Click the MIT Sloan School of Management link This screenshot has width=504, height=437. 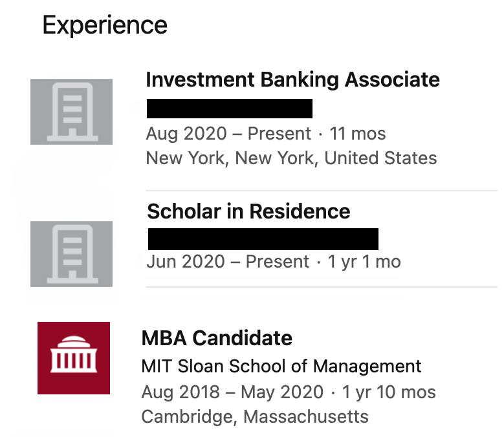pos(281,366)
